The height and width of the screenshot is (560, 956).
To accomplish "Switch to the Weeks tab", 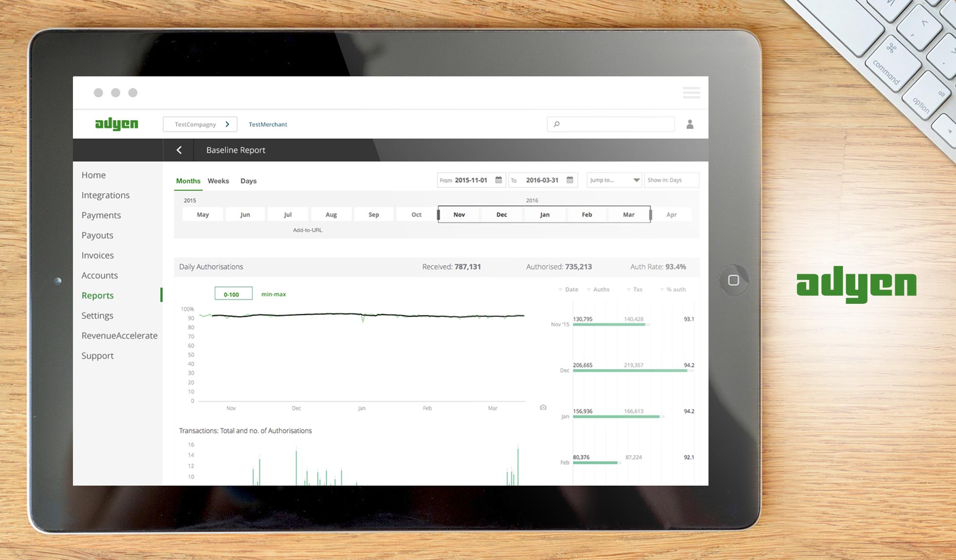I will 218,181.
